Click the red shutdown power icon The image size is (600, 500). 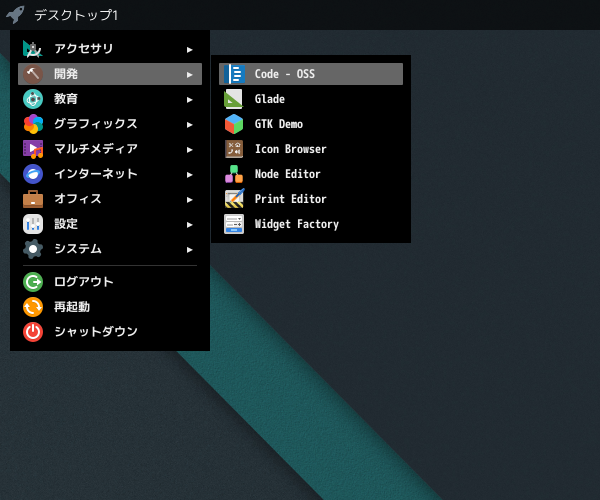(x=33, y=332)
